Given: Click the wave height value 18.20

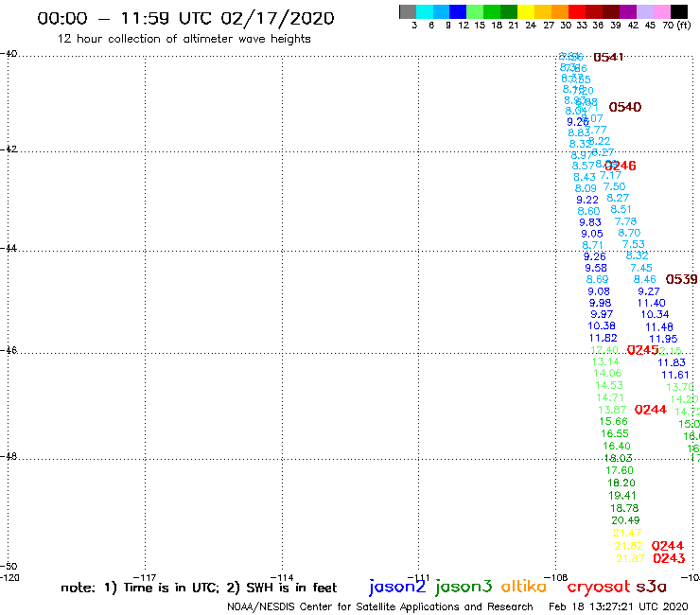Looking at the screenshot, I should click(621, 483).
